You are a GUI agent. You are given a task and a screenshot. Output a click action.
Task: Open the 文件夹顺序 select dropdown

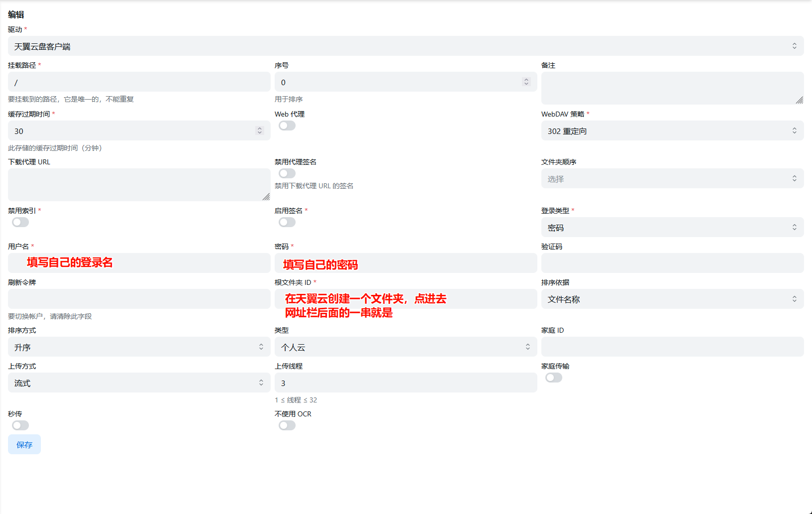[x=672, y=179]
